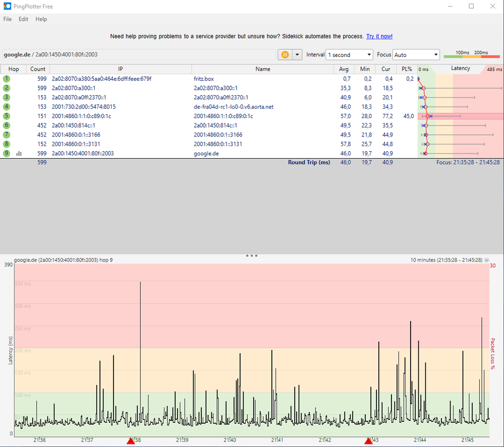Click the hop 7 green circle icon
Image resolution: width=504 pixels, height=447 pixels.
7,135
